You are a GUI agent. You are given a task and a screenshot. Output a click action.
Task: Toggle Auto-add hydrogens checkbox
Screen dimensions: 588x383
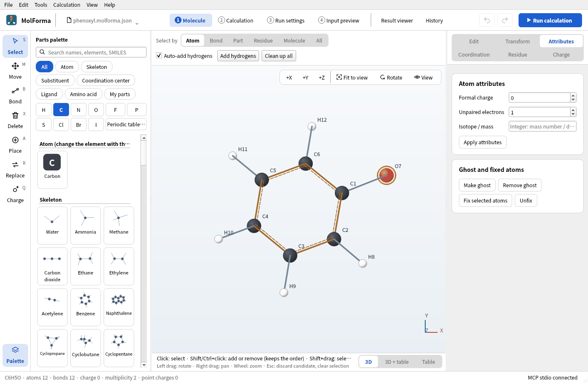click(159, 56)
